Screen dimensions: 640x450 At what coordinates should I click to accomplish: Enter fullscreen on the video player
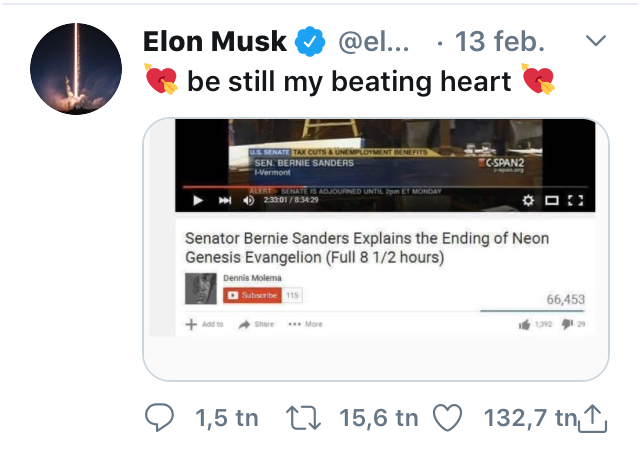574,200
